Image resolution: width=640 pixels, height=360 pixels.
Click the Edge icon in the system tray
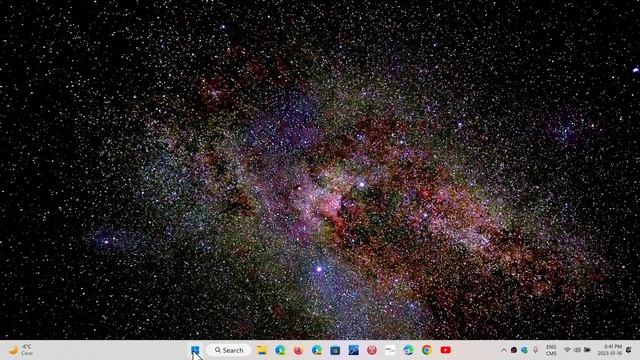[524, 350]
